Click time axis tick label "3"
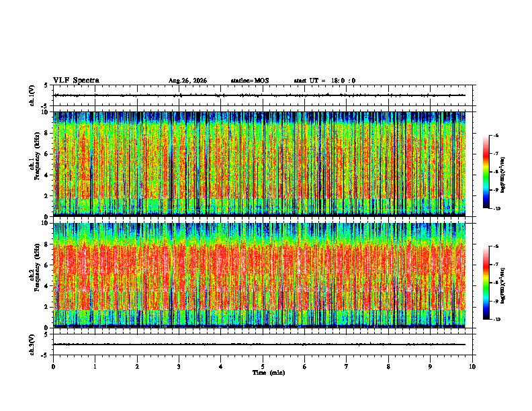 tap(179, 367)
